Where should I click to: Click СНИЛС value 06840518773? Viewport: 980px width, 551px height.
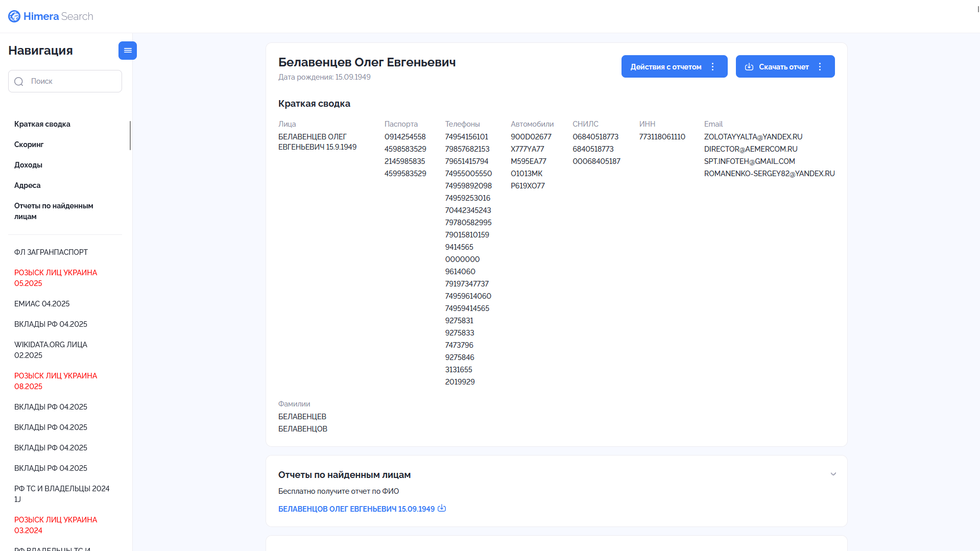(595, 137)
